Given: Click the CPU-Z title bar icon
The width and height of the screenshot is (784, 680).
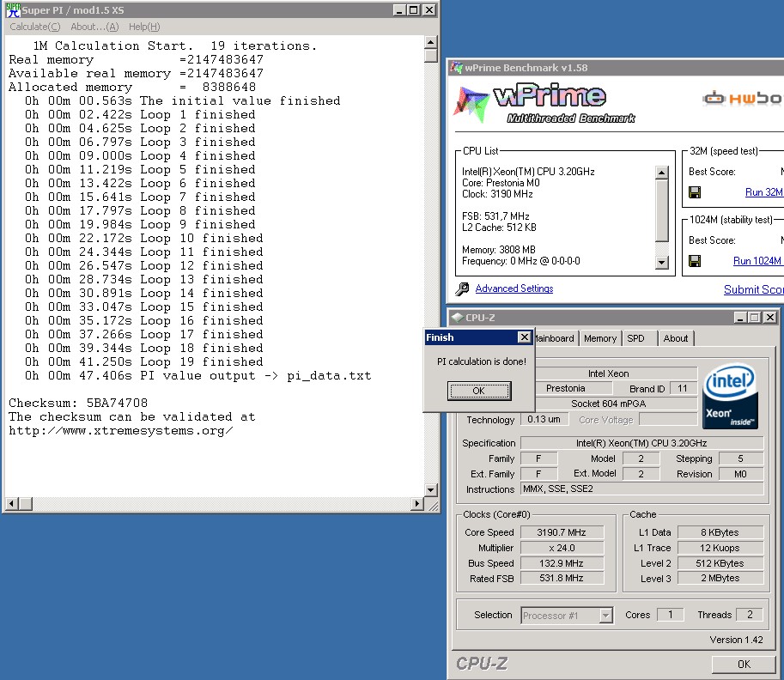Looking at the screenshot, I should click(457, 317).
